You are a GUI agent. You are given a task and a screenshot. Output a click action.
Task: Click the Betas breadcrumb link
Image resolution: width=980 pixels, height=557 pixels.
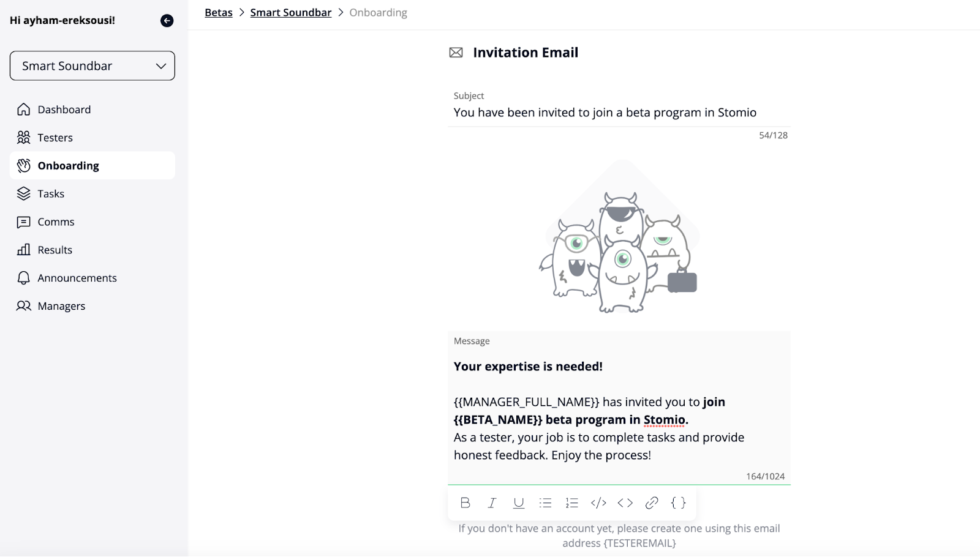pyautogui.click(x=219, y=13)
